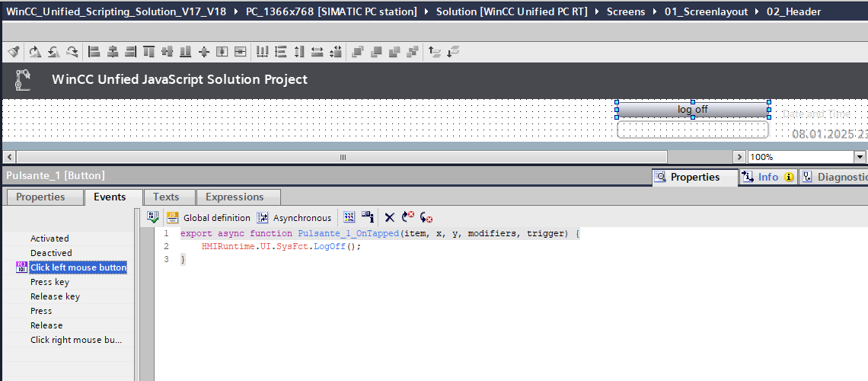Align objects to vertical middle
Screen dimensions: 868x381
pyautogui.click(x=168, y=52)
